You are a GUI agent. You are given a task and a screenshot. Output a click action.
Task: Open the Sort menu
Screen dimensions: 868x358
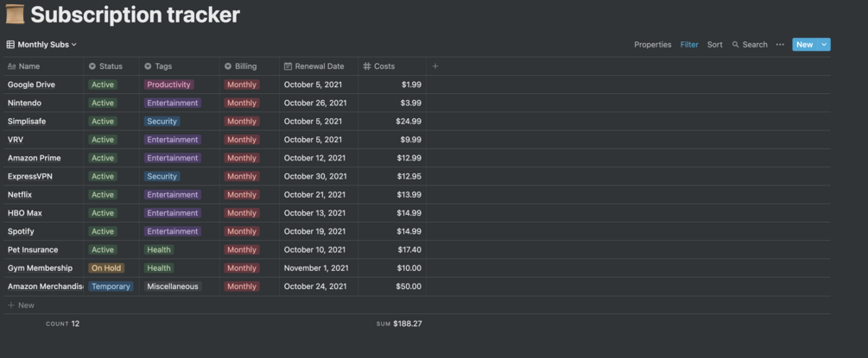715,45
